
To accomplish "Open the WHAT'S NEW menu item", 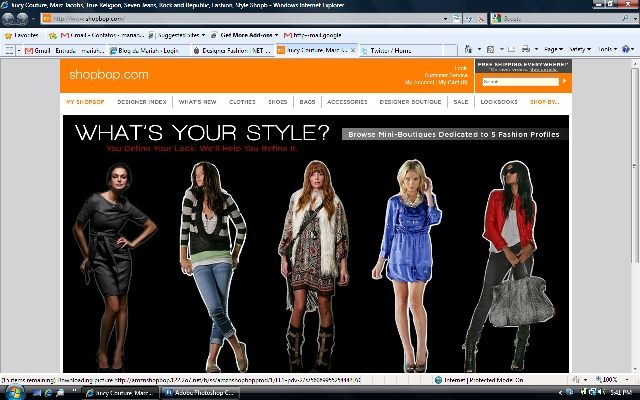I will [198, 102].
